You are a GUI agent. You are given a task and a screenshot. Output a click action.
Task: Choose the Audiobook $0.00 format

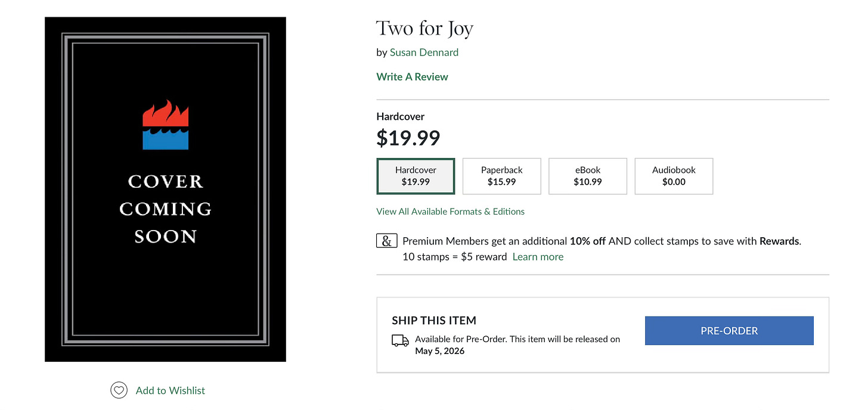point(674,176)
